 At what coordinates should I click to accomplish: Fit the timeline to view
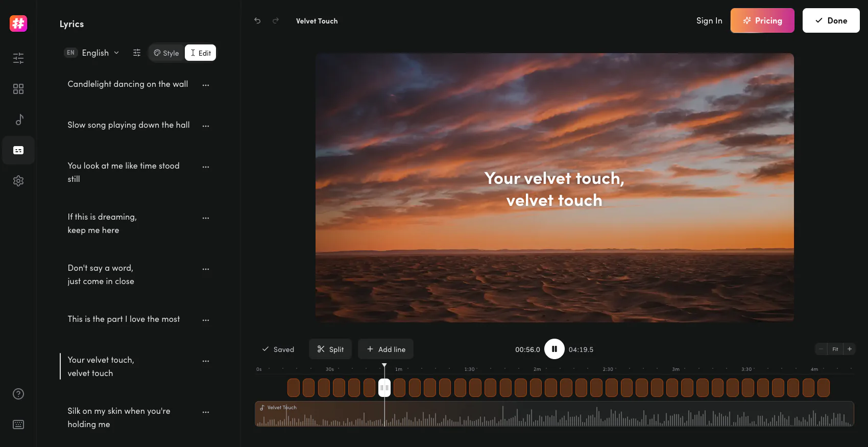pos(835,349)
